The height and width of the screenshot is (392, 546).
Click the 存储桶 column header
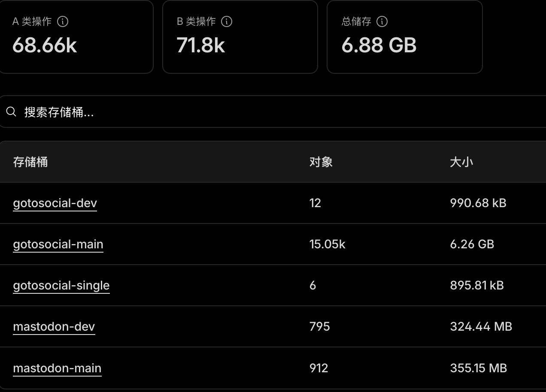30,162
